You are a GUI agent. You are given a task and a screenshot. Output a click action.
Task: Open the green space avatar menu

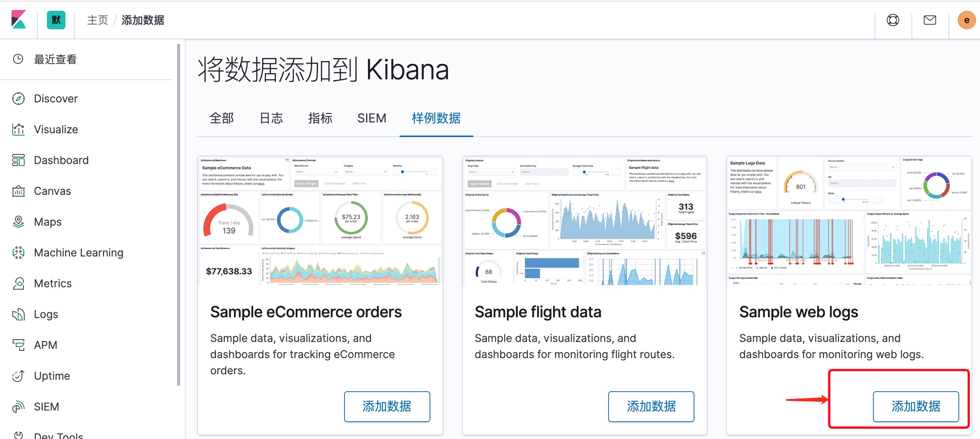(x=56, y=20)
